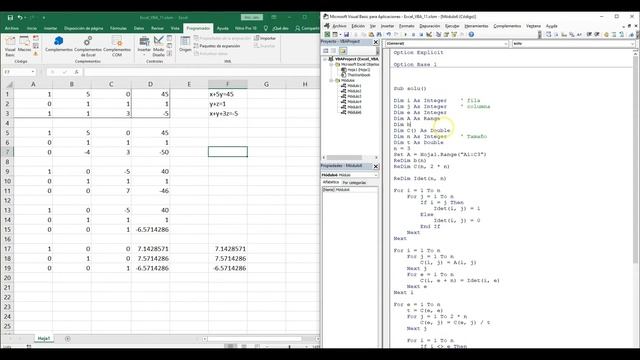Click View Code icon in project panel
This screenshot has width=640, height=360.
click(x=326, y=51)
